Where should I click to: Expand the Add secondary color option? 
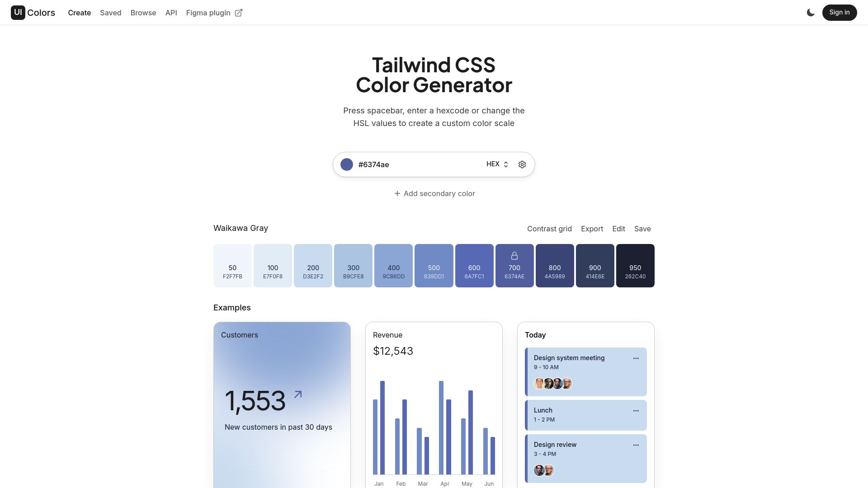434,194
